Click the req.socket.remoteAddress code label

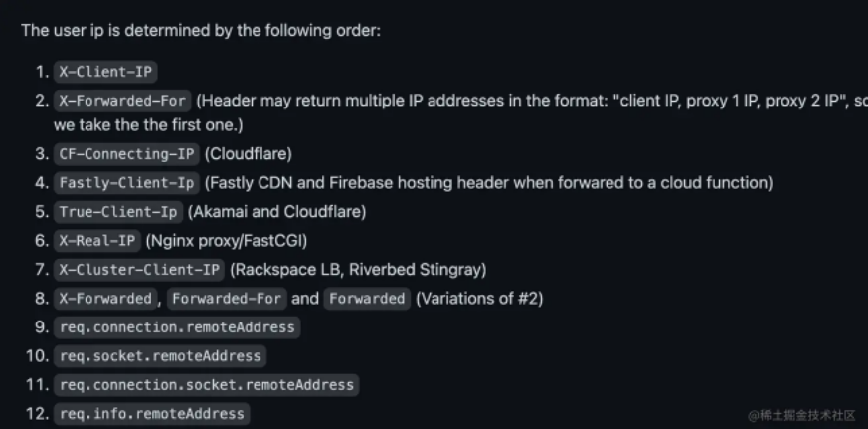160,356
